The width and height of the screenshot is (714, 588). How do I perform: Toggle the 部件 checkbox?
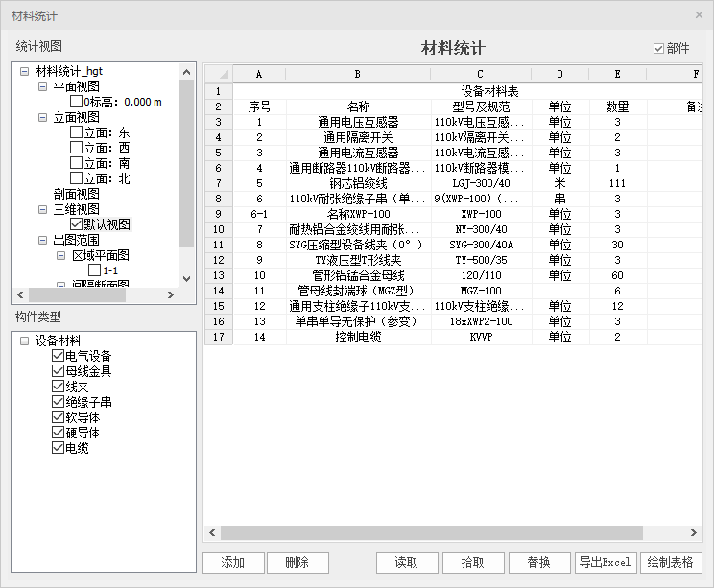[658, 48]
